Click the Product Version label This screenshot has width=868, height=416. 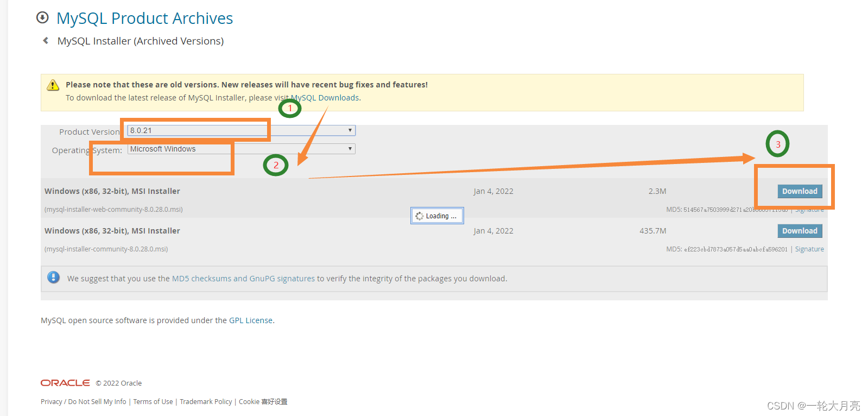pos(90,132)
